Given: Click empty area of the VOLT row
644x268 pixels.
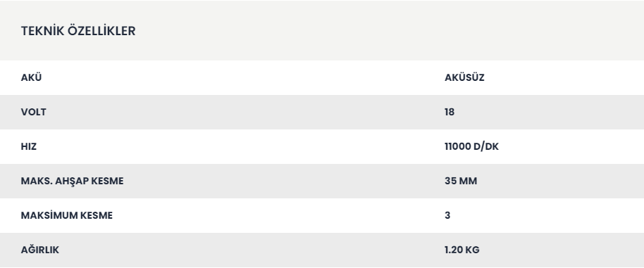Looking at the screenshot, I should click(247, 112).
